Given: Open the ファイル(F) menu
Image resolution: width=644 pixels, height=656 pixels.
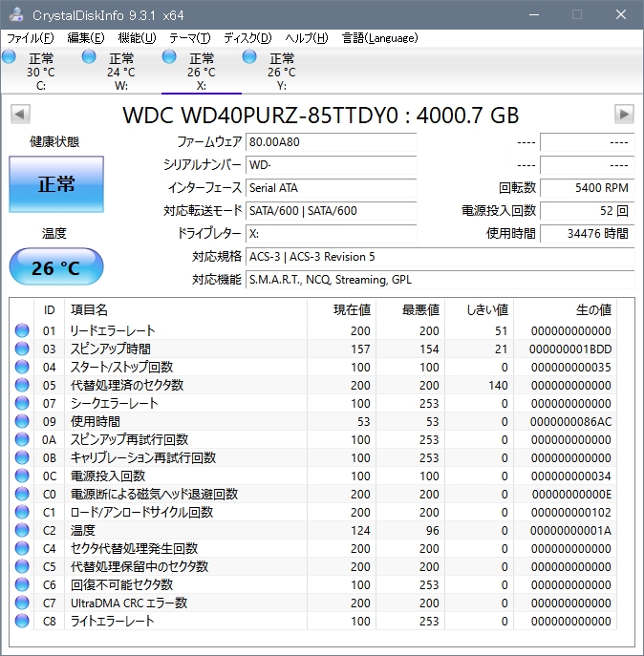Looking at the screenshot, I should pos(31,38).
